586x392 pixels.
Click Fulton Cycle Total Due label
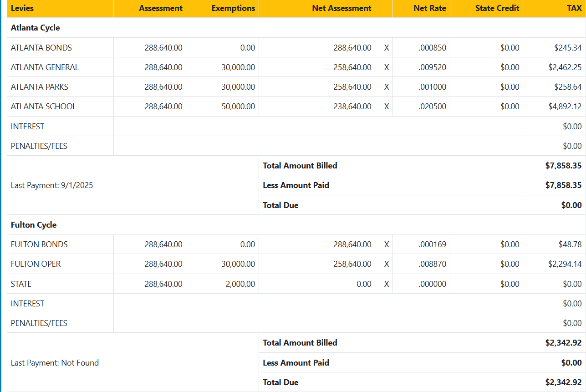280,382
